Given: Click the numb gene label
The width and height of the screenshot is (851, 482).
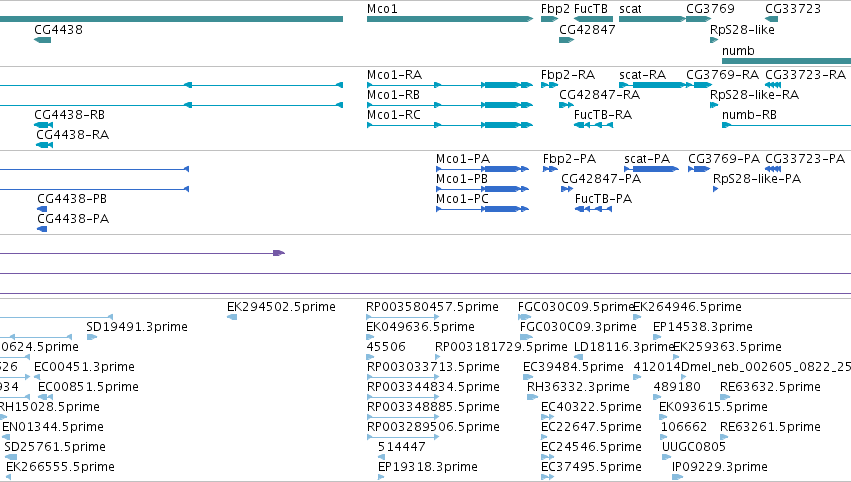Looking at the screenshot, I should point(738,50).
